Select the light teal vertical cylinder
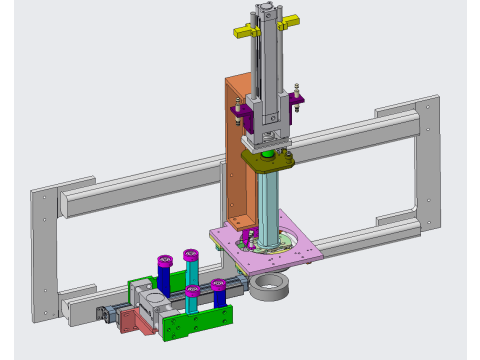This screenshot has width=480, height=360. click(270, 208)
